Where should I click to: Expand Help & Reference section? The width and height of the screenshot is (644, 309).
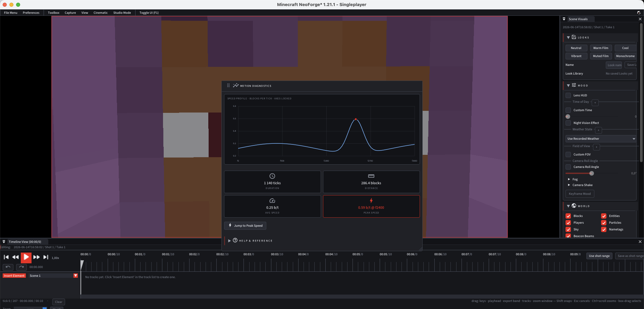click(229, 240)
